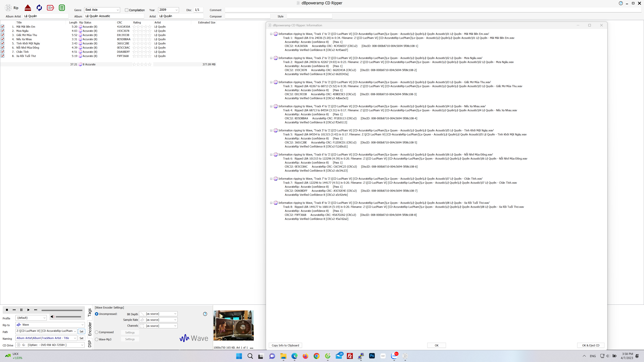Uncheck track 2 Mưa Ngâu
Viewport: 644px width, 362px height.
click(3, 31)
